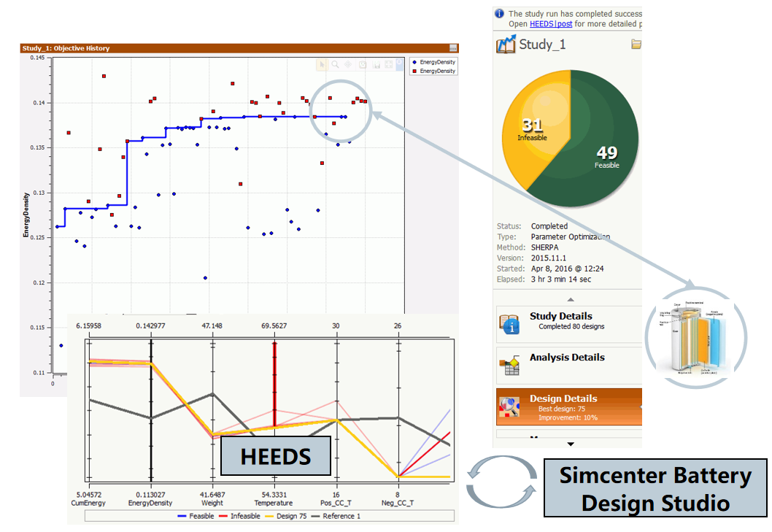This screenshot has width=772, height=532.
Task: Click the Study Details book icon
Action: tap(509, 324)
